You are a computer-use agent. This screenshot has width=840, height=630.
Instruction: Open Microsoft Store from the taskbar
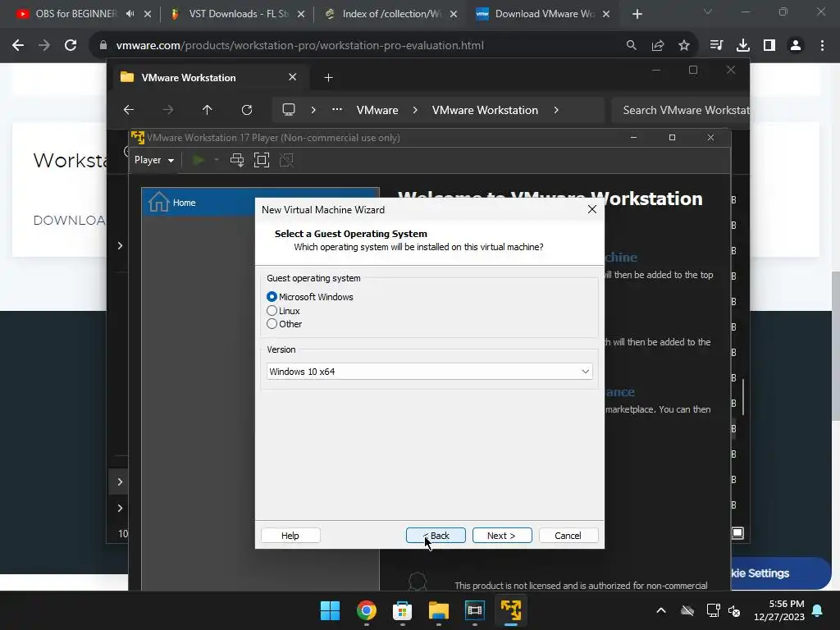(402, 610)
